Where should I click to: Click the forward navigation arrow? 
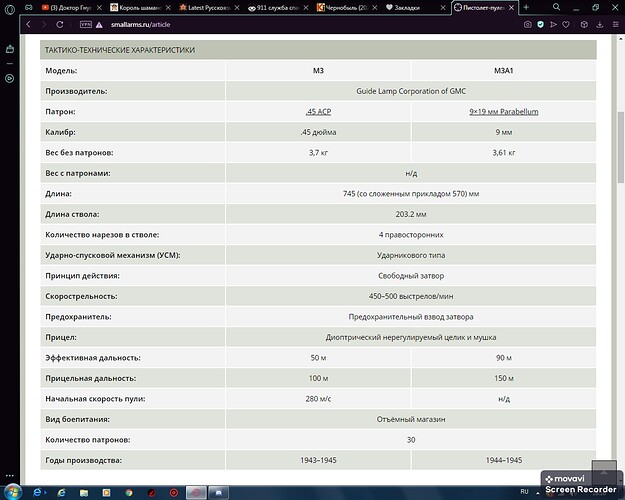(44, 24)
